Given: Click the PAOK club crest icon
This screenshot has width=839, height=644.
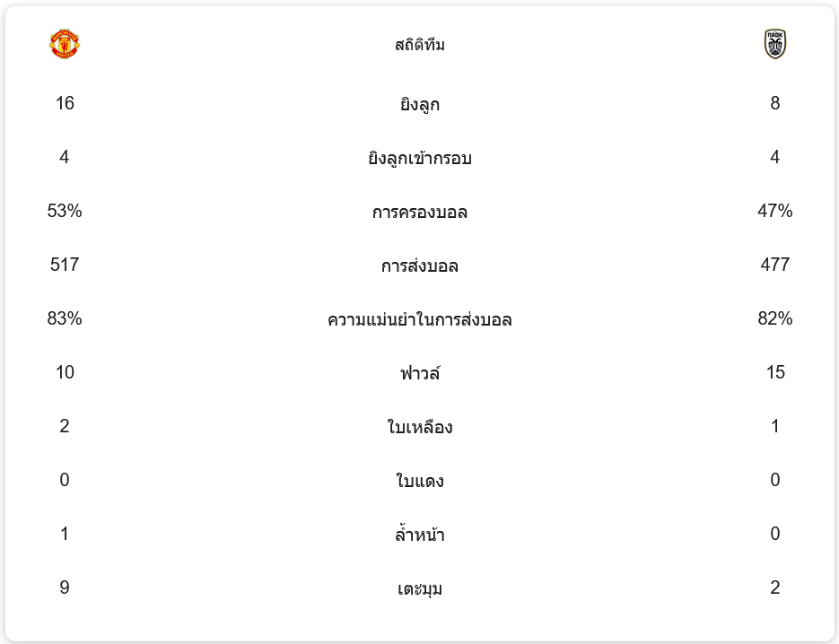Looking at the screenshot, I should 774,44.
